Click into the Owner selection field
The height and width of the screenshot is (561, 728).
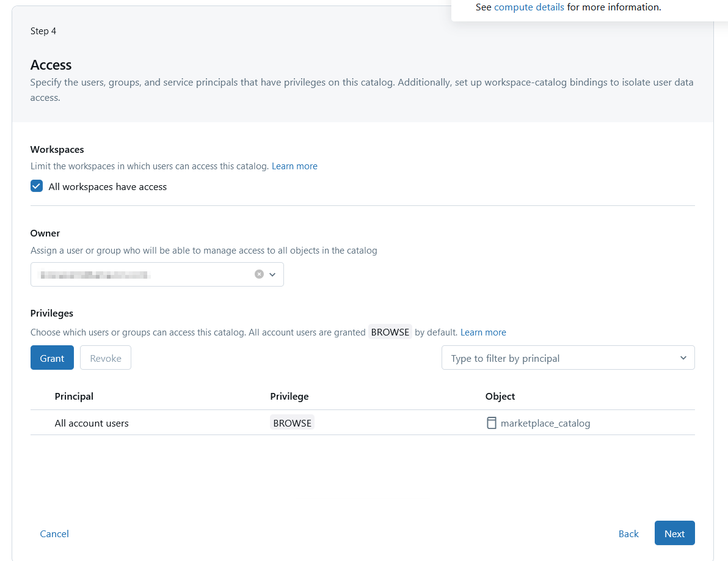(140, 275)
